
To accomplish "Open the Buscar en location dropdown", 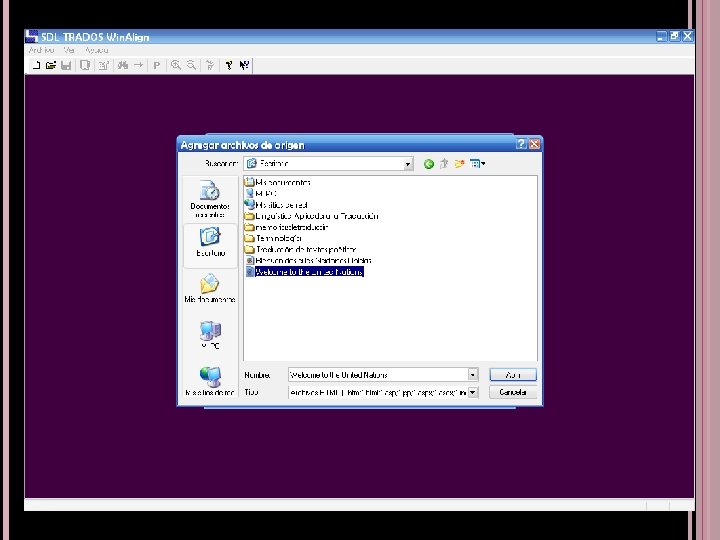I will click(408, 164).
